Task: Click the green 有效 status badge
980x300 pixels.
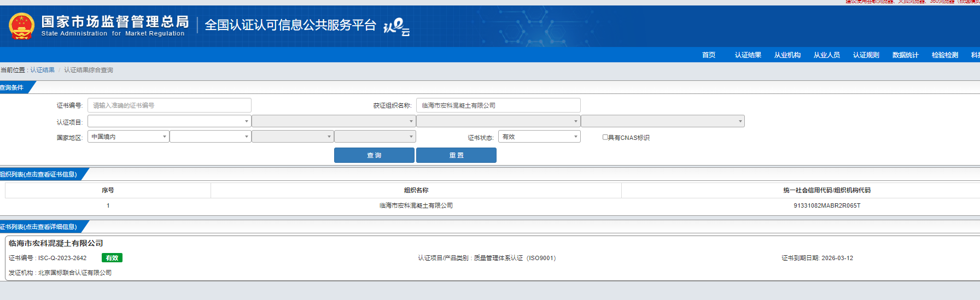Action: 112,258
